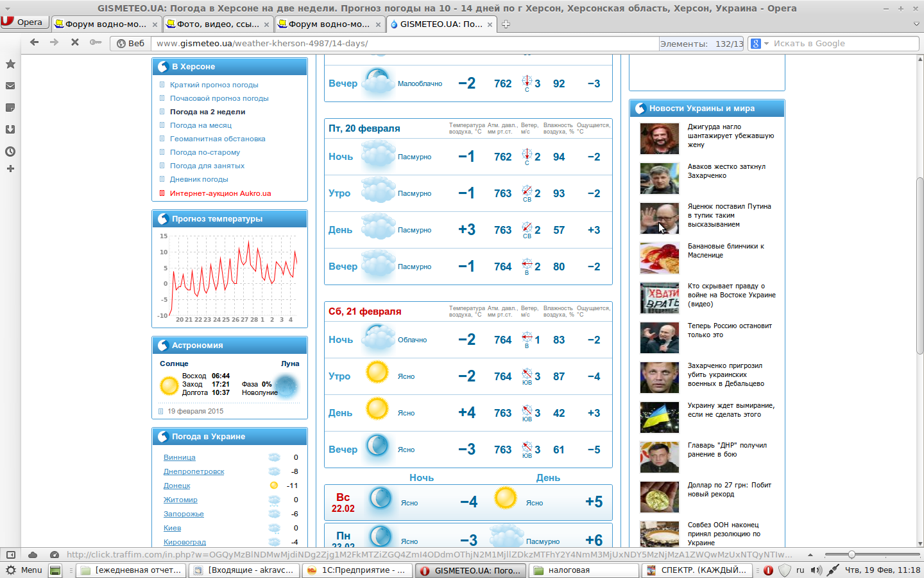The height and width of the screenshot is (578, 924).
Task: Open the 'Погода на месяц' link
Action: [200, 125]
